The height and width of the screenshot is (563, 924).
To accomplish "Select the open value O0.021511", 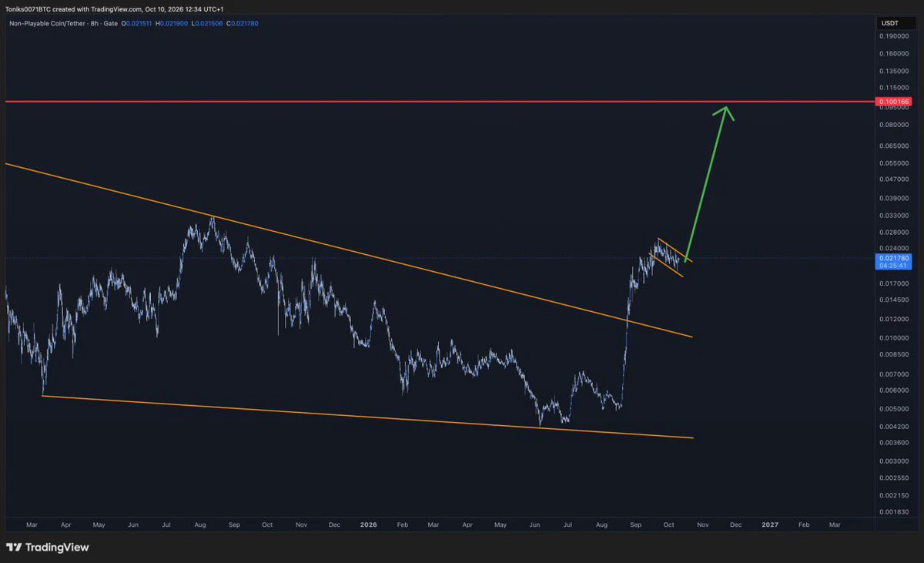I will (x=136, y=24).
